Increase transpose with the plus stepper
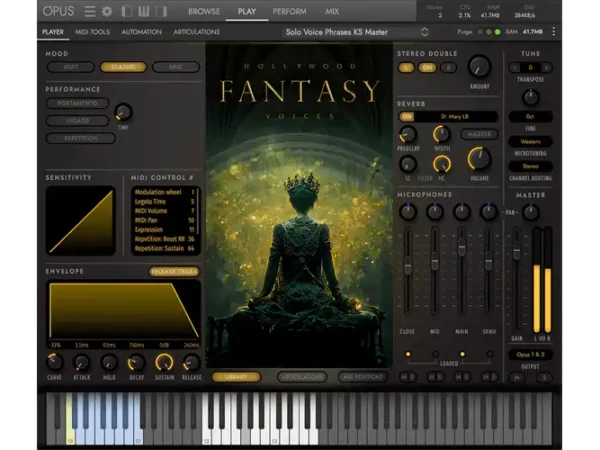Viewport: 600px width, 450px height. (546, 67)
